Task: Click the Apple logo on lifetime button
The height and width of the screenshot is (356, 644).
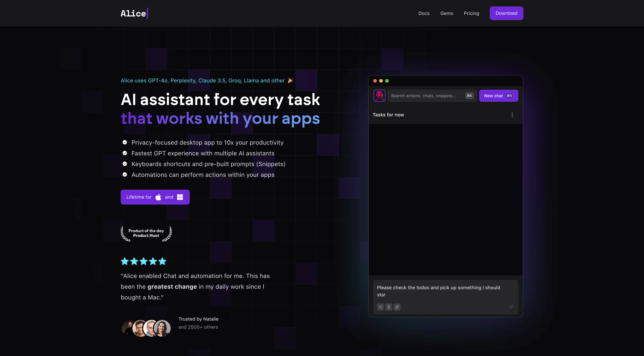Action: click(x=158, y=197)
